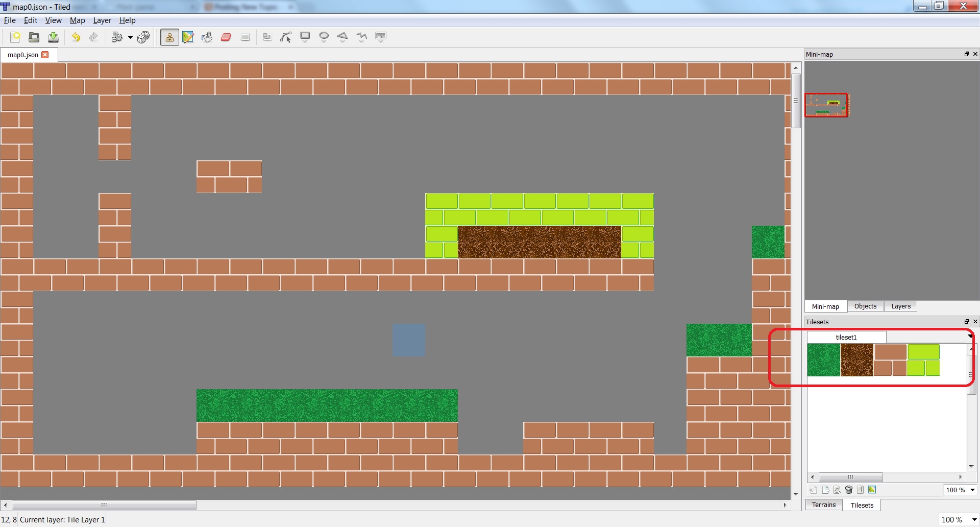Click the tileset view scroll right arrow
The width and height of the screenshot is (980, 527).
961,477
